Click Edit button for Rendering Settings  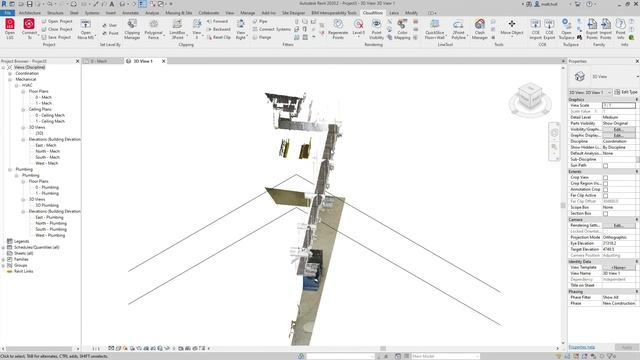tap(618, 226)
